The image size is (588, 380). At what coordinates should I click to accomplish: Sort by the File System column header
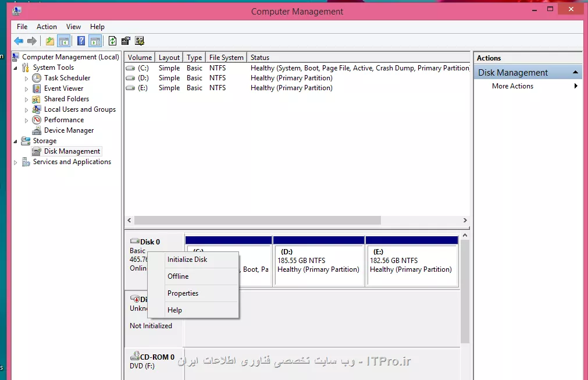tap(226, 58)
